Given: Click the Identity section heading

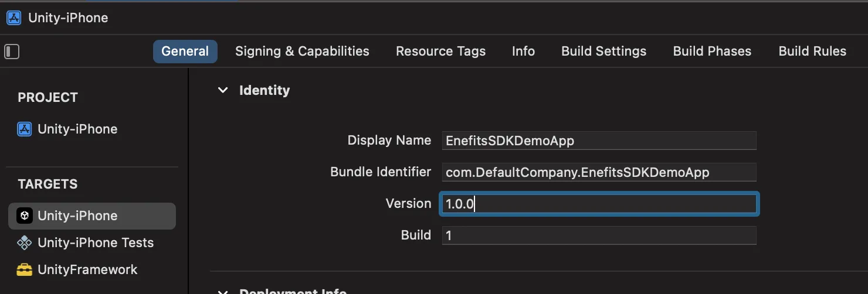Looking at the screenshot, I should (265, 90).
